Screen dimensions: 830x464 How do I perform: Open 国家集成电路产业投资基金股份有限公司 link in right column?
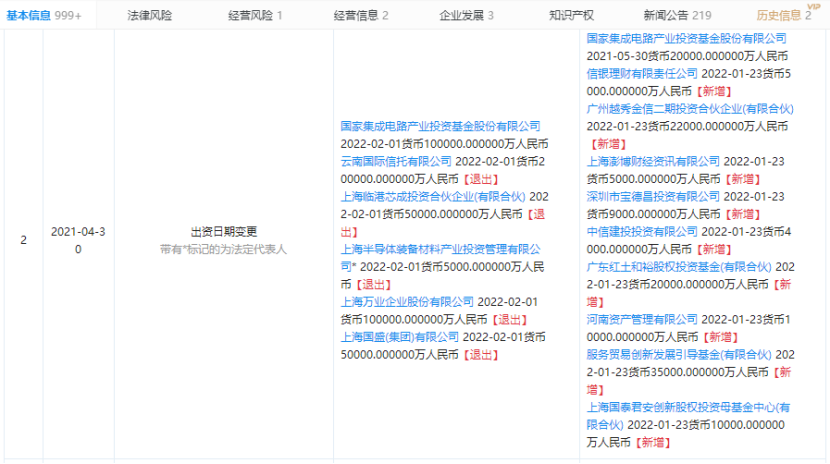[687, 38]
